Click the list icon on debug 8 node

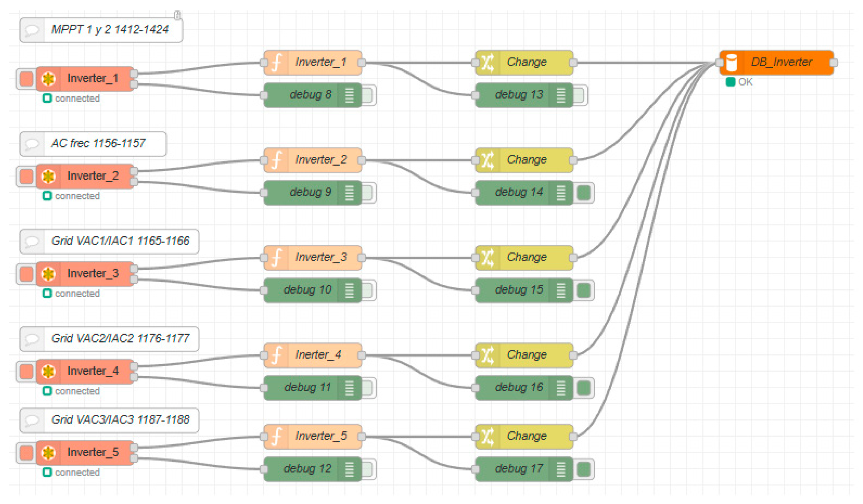(x=349, y=95)
